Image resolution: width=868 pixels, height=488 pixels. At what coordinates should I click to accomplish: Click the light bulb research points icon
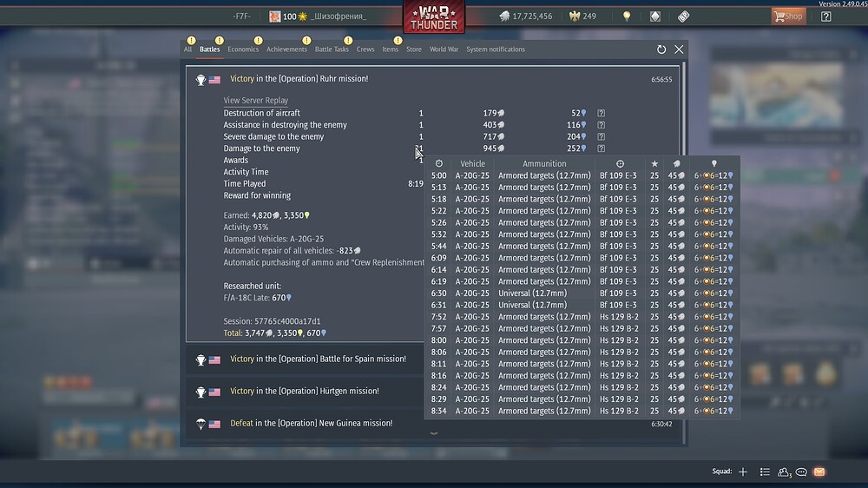(627, 16)
